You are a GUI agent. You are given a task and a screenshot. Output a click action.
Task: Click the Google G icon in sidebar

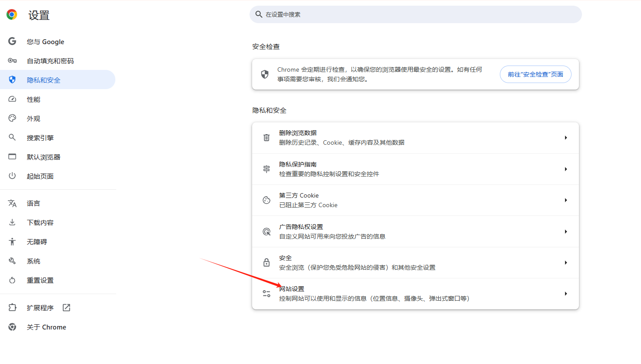click(x=12, y=41)
